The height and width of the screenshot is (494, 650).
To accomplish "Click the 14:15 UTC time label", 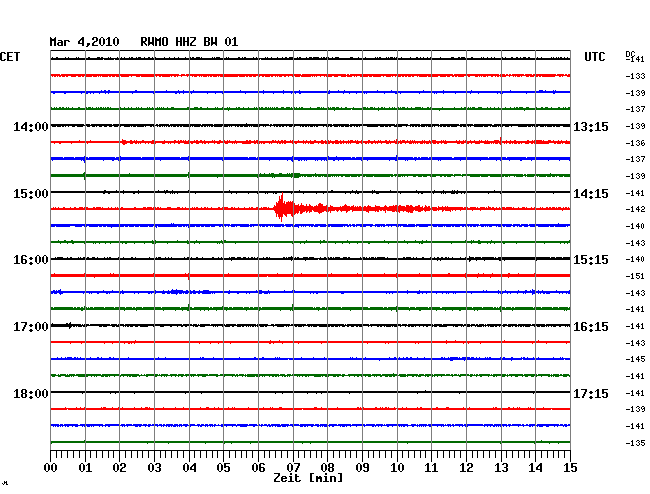I will 591,194.
